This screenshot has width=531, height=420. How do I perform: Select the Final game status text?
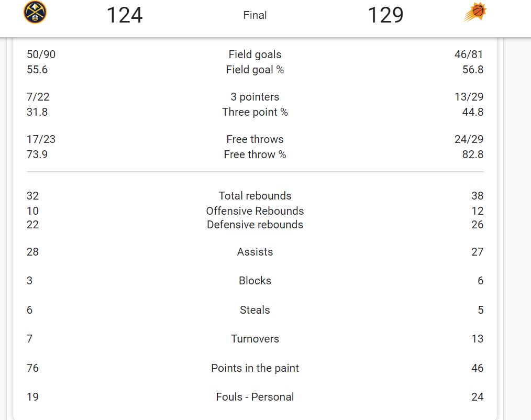point(255,15)
